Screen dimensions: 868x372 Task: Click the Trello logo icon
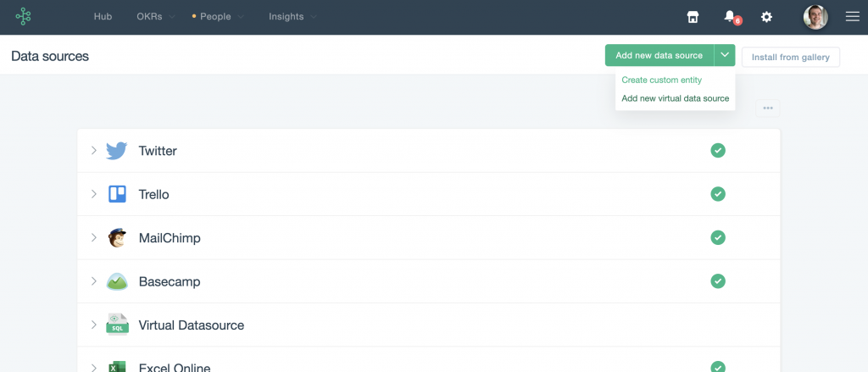point(117,194)
